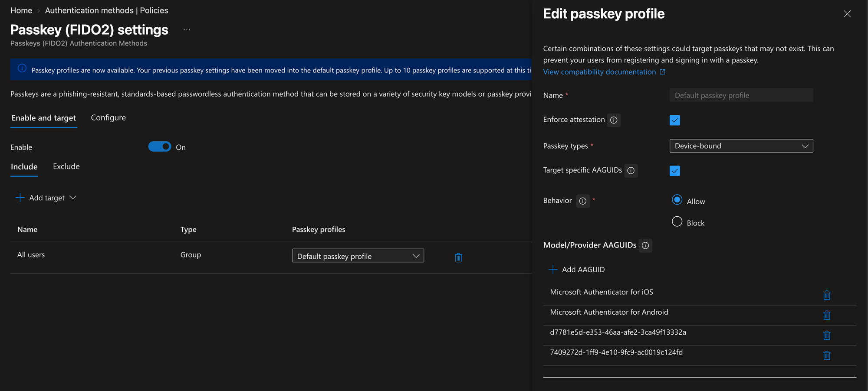
Task: Click 7409272d-1ff9-4e10-9fc9-ac0019c124fd text
Action: [616, 352]
